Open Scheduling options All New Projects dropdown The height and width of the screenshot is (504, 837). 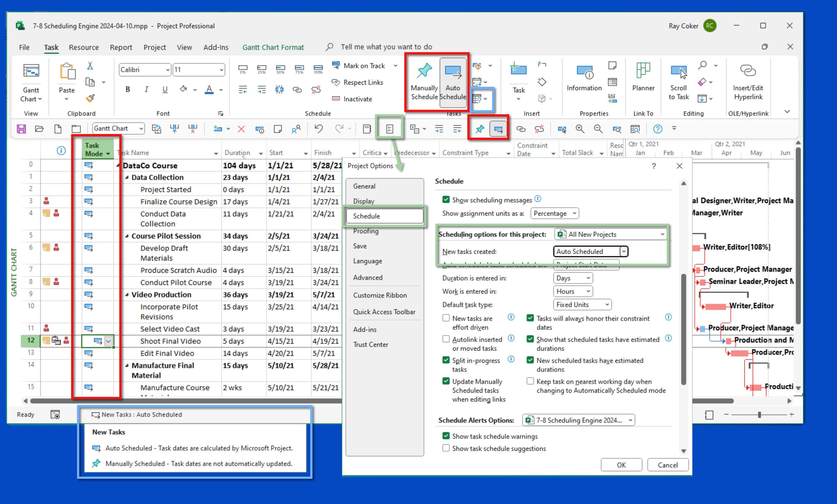[610, 234]
